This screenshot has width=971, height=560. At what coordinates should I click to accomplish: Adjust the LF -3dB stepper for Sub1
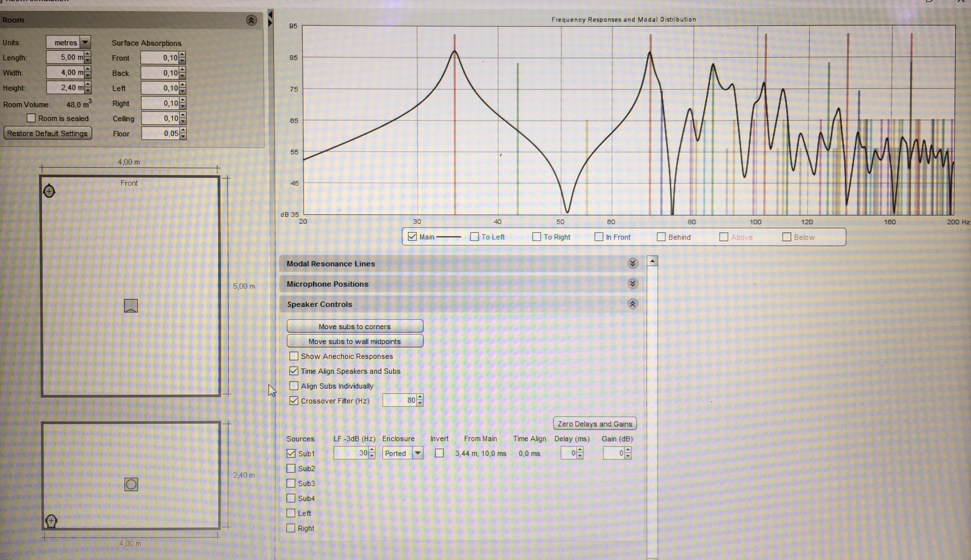coord(372,453)
